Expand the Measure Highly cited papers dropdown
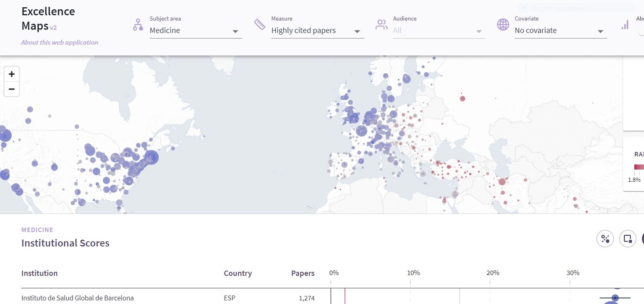Viewport: 644px width, 304px height. (x=317, y=31)
